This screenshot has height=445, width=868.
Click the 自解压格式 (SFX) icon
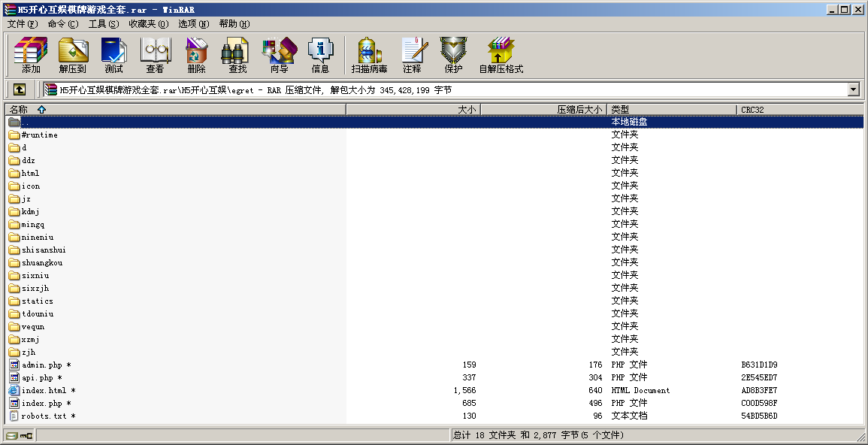click(501, 56)
